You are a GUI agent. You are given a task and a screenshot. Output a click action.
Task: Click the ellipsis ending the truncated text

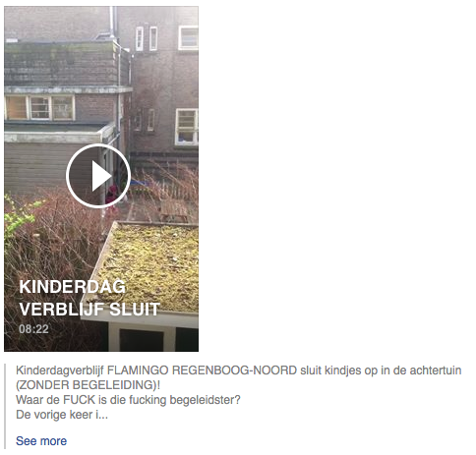pos(103,416)
